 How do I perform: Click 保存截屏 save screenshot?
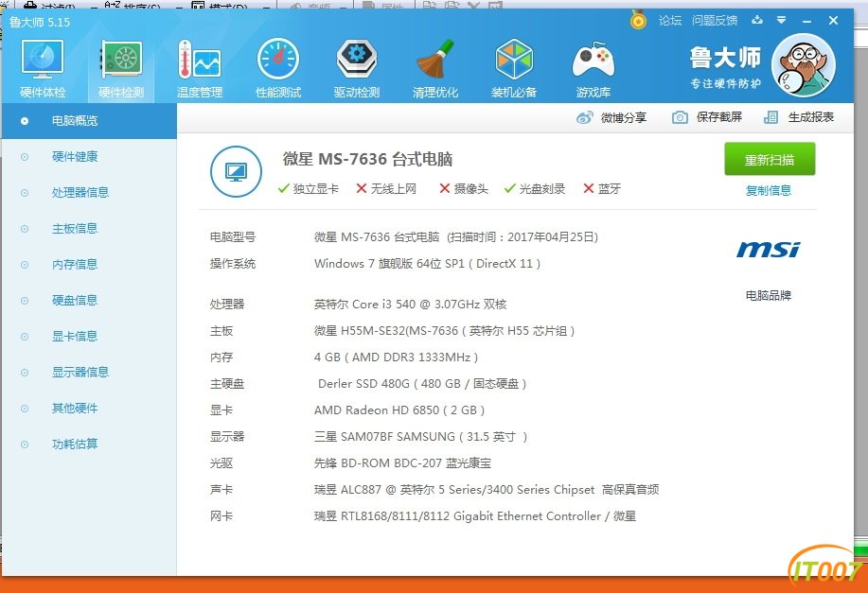(x=707, y=117)
